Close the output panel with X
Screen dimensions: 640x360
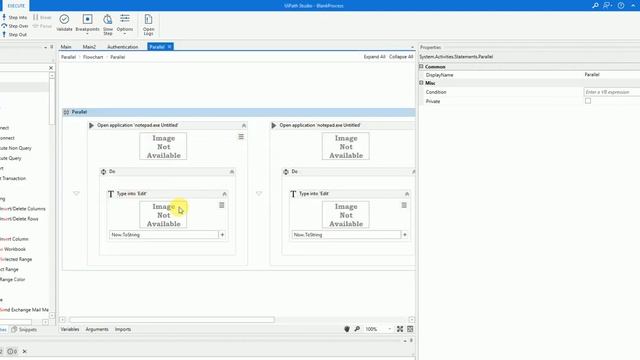click(x=24, y=351)
